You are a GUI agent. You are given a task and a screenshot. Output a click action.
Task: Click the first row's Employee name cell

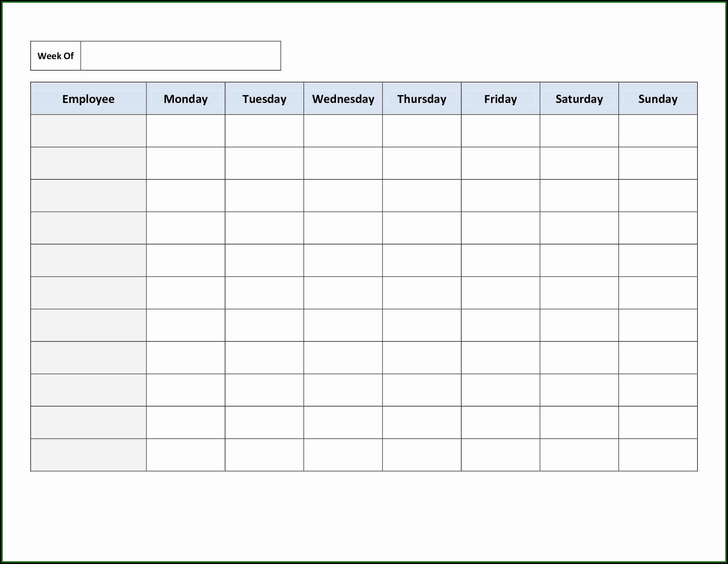tap(88, 131)
